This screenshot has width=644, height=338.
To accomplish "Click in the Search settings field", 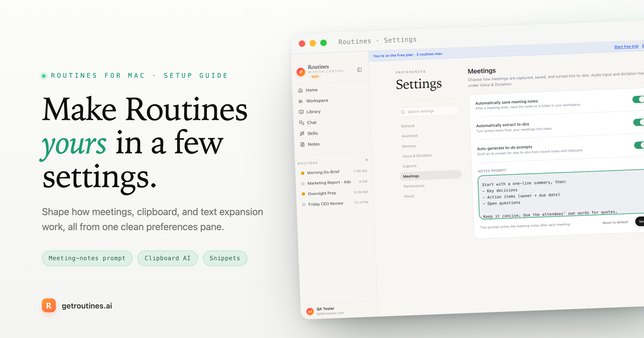I will [x=428, y=111].
